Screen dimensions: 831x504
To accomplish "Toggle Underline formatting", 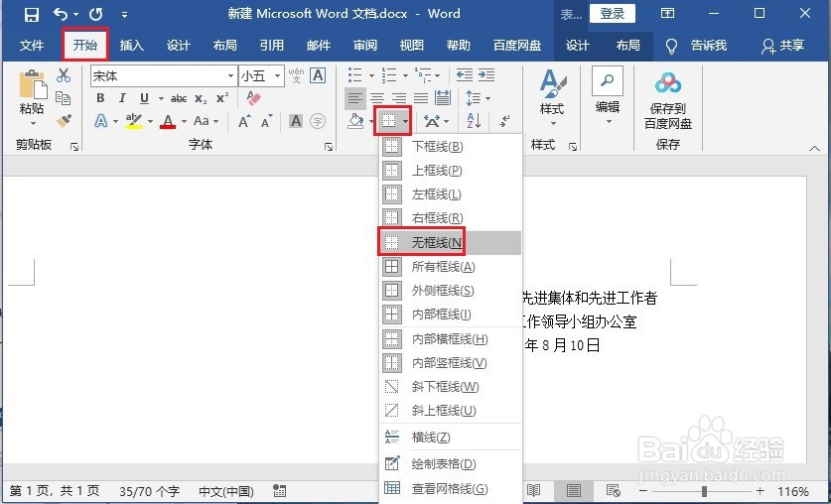I will [x=144, y=98].
